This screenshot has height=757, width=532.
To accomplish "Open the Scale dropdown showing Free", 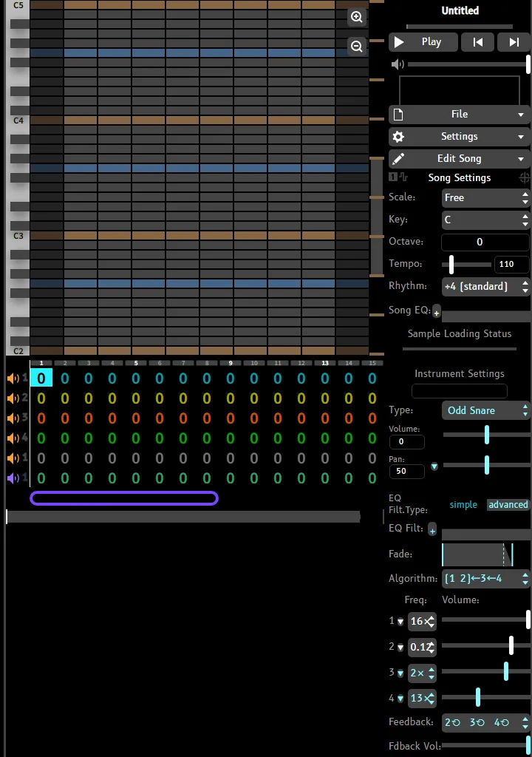I will click(x=485, y=198).
